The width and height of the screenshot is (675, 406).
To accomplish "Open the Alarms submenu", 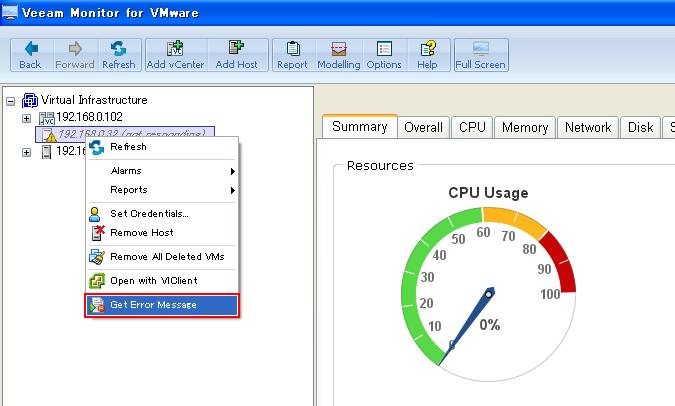I will (162, 171).
